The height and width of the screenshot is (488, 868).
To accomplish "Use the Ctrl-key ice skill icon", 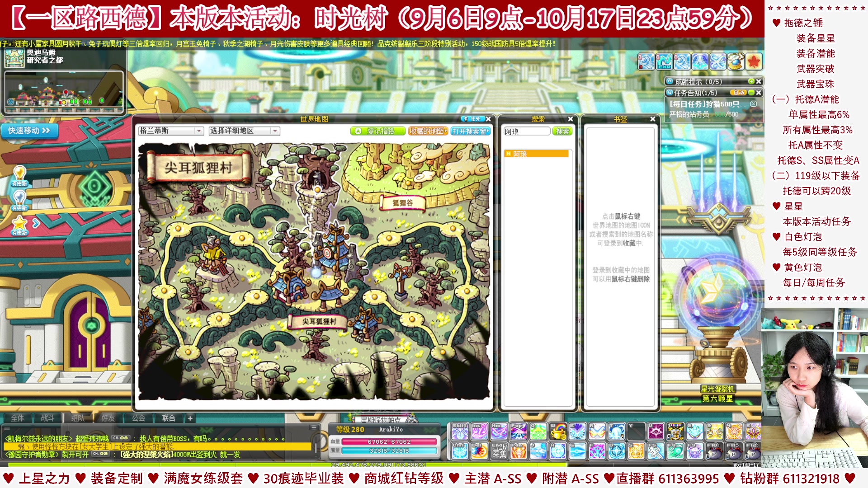I will tap(460, 450).
